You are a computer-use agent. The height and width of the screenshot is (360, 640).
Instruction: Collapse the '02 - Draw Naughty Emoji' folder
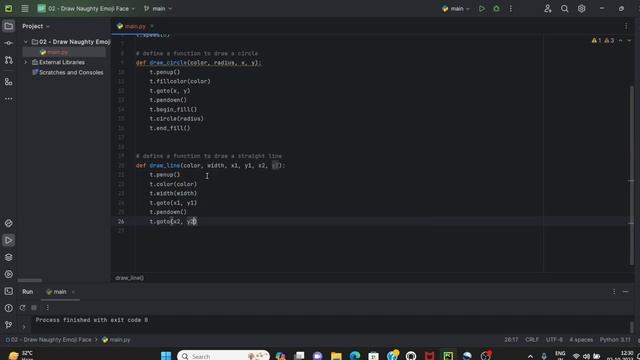[x=26, y=42]
